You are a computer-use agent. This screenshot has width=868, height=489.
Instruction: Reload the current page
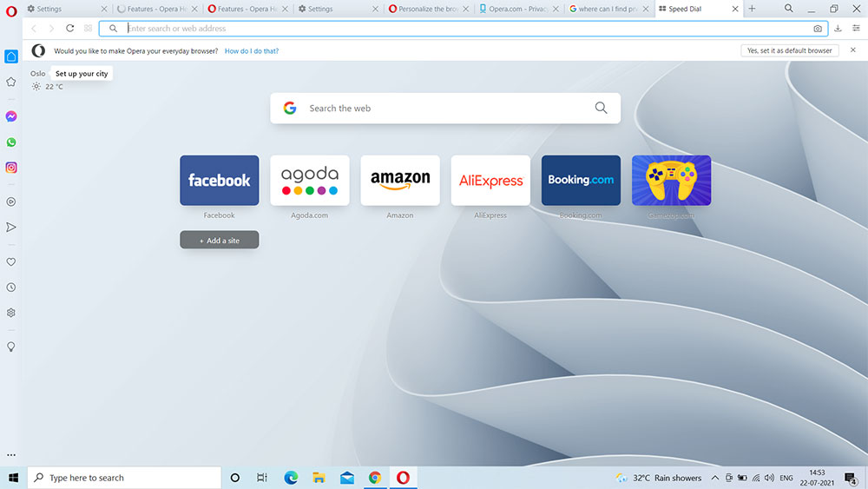[x=69, y=29]
